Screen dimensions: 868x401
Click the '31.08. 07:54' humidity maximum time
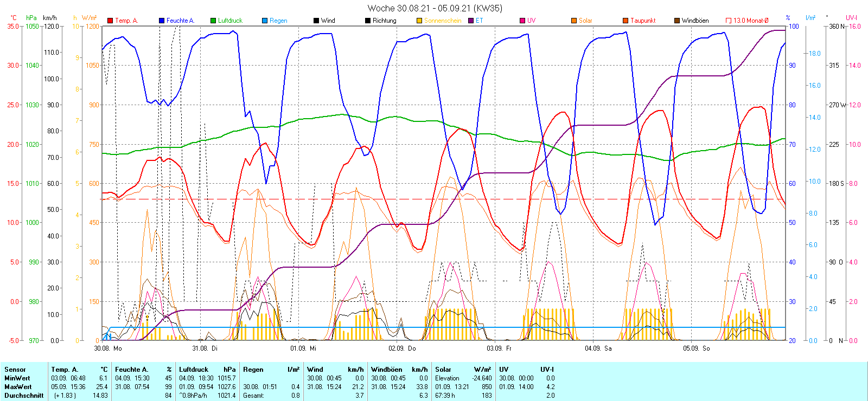132,387
